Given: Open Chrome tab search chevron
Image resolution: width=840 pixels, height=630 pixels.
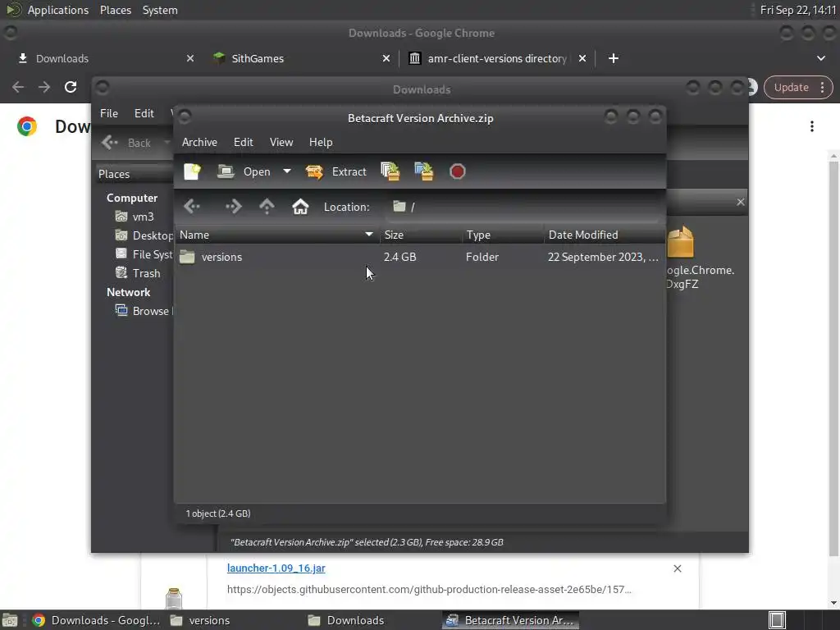Looking at the screenshot, I should (820, 58).
